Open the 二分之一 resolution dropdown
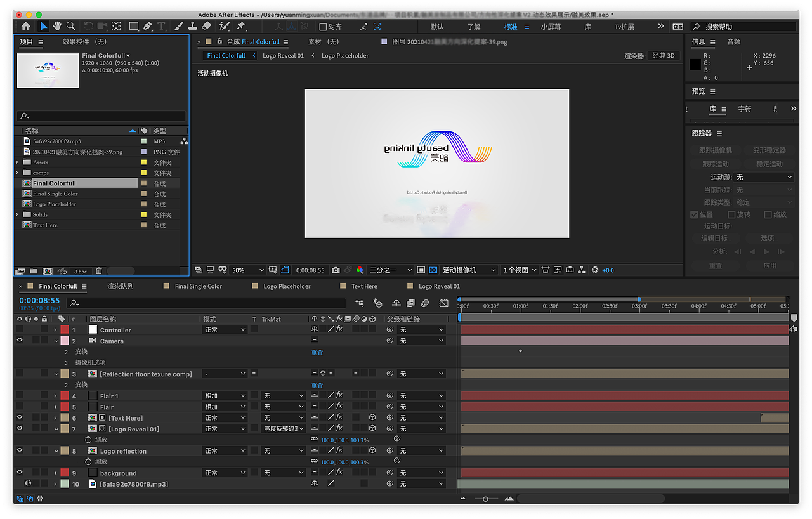Image resolution: width=812 pixels, height=519 pixels. click(391, 270)
